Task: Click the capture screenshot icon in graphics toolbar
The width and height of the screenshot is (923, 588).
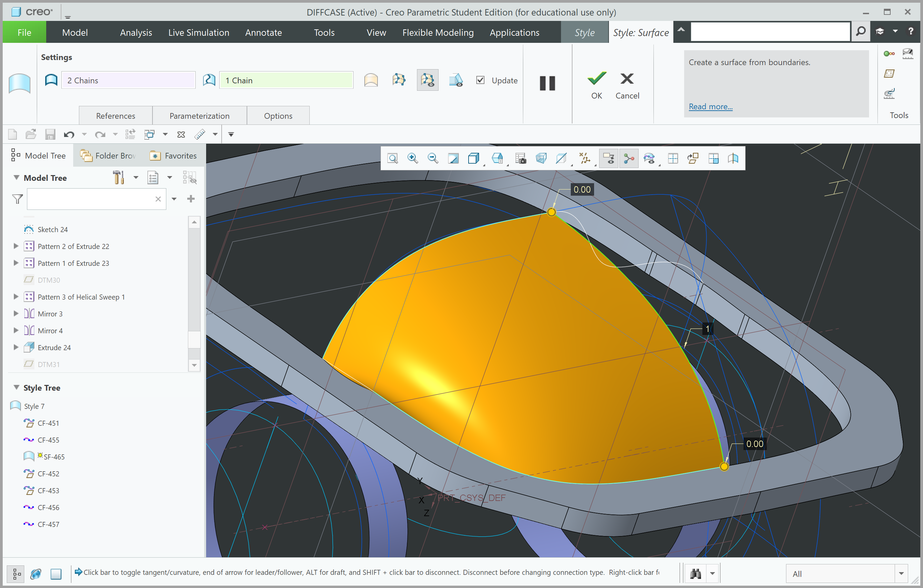Action: click(520, 158)
